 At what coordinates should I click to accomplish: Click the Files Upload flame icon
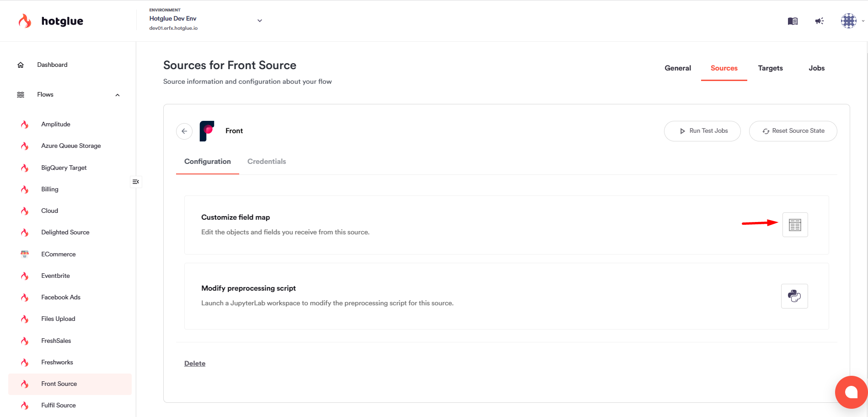coord(25,319)
